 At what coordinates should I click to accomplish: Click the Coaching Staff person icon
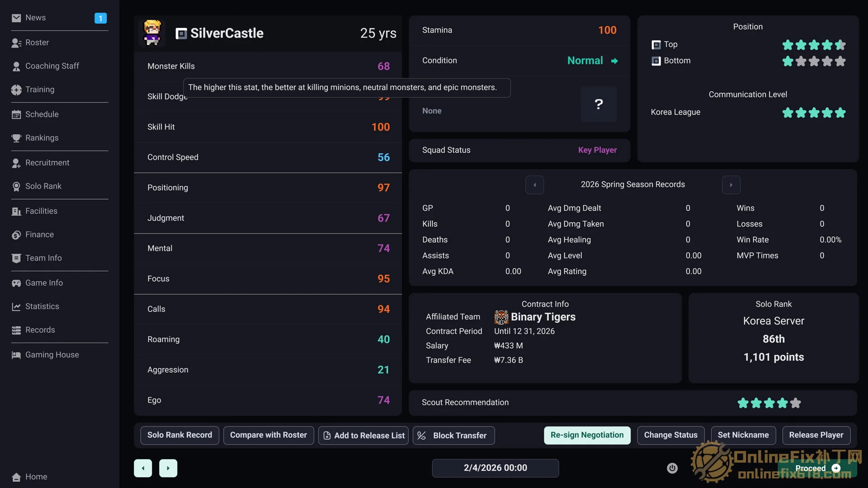16,66
